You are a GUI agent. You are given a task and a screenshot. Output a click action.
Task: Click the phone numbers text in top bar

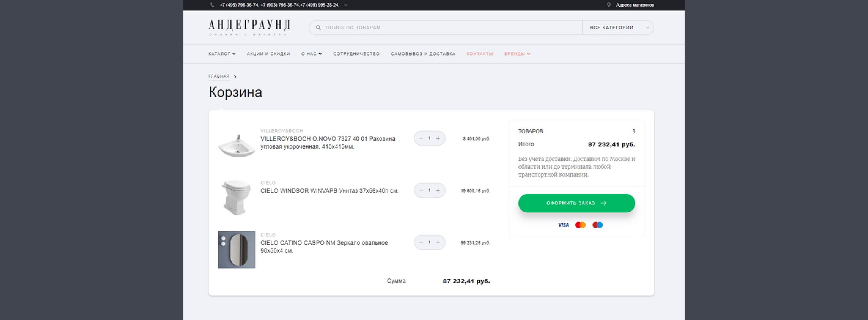point(279,5)
